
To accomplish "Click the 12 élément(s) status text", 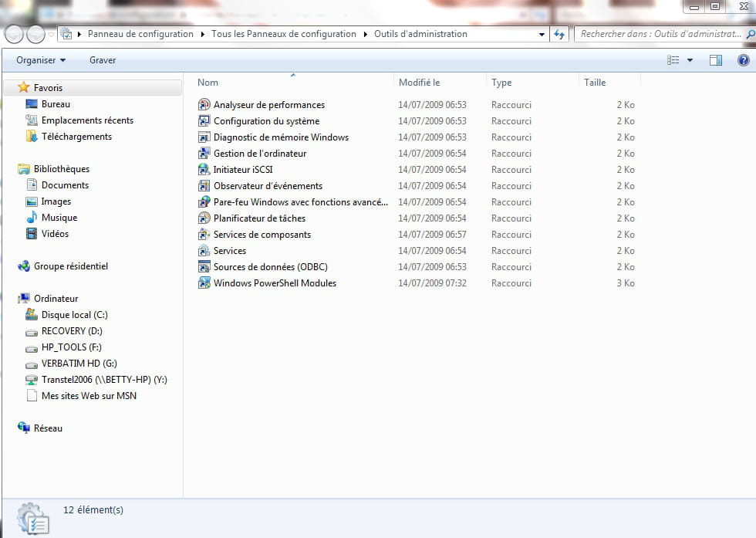I will tap(93, 509).
